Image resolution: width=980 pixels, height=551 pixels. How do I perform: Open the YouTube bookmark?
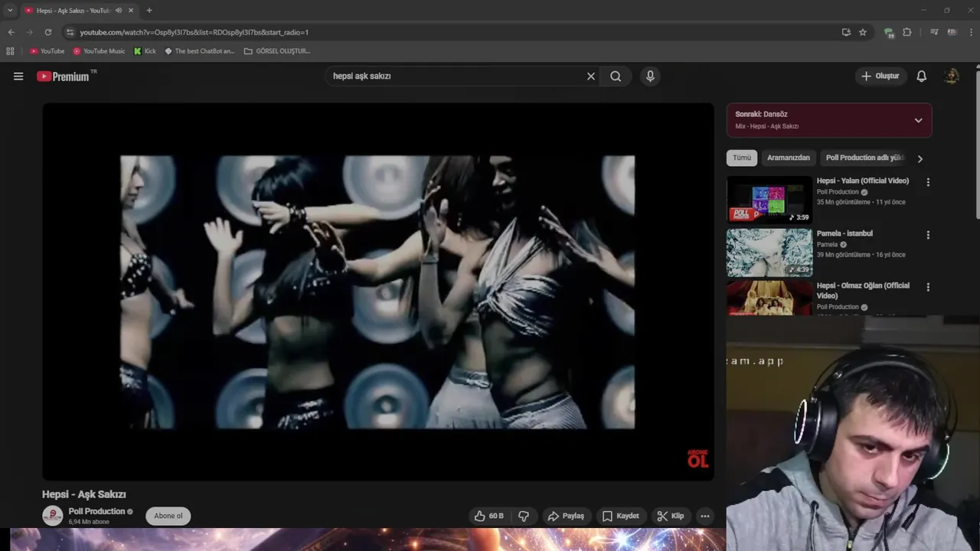(47, 51)
